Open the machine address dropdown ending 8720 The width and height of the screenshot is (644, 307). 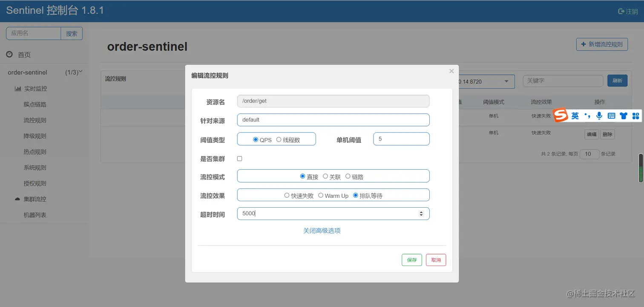(x=486, y=81)
